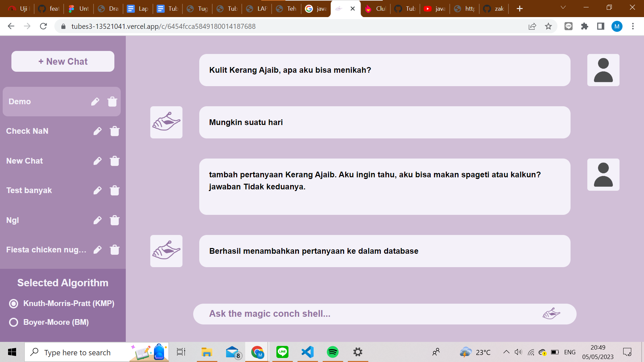Expand the browser tab search chevron
This screenshot has height=362, width=644.
pyautogui.click(x=563, y=8)
